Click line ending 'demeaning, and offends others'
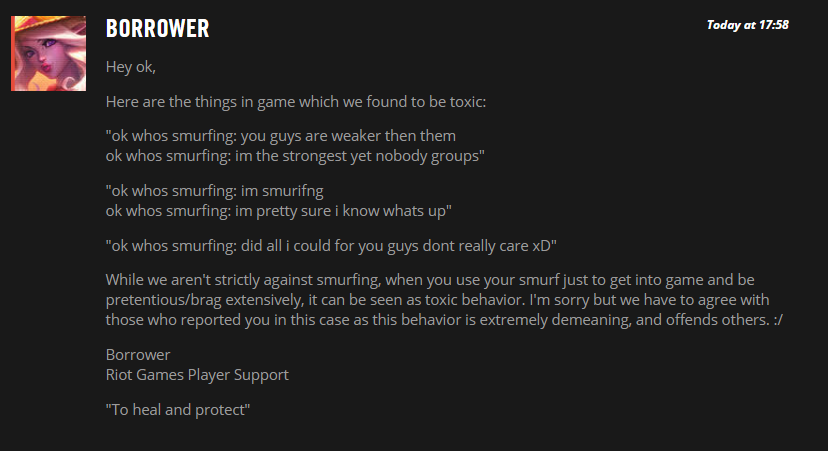This screenshot has height=451, width=828. pyautogui.click(x=444, y=320)
